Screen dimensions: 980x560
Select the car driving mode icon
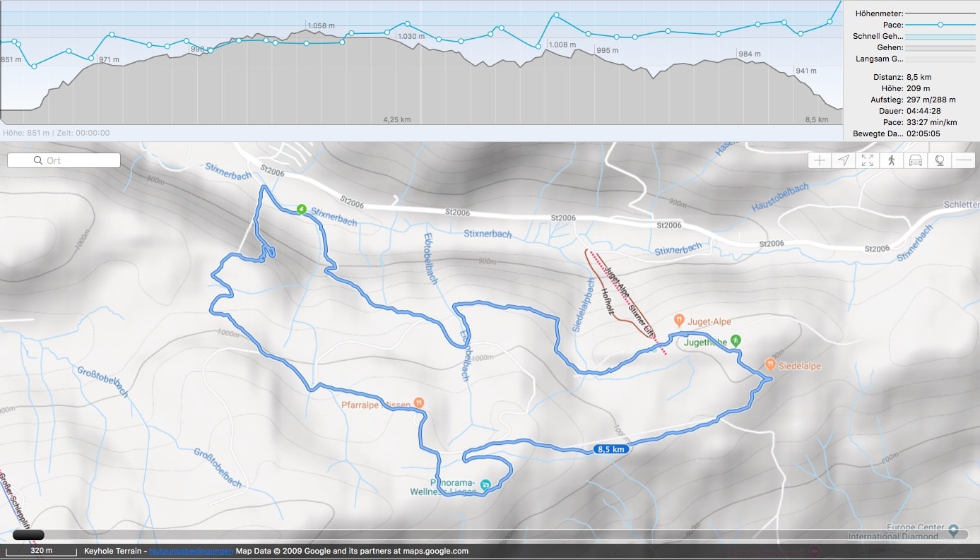coord(916,160)
